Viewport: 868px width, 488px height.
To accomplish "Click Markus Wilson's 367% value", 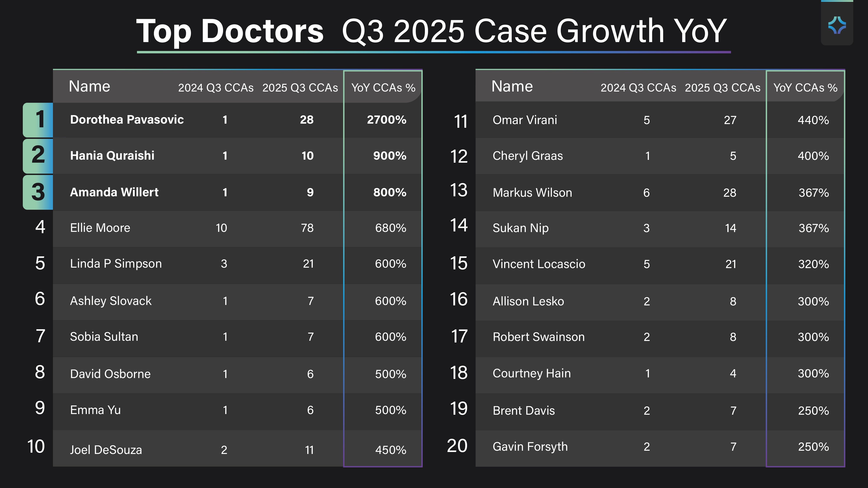I will point(814,193).
